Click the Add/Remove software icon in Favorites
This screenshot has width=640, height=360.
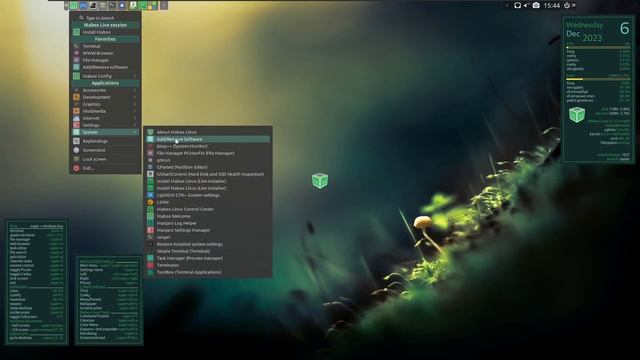coord(76,67)
